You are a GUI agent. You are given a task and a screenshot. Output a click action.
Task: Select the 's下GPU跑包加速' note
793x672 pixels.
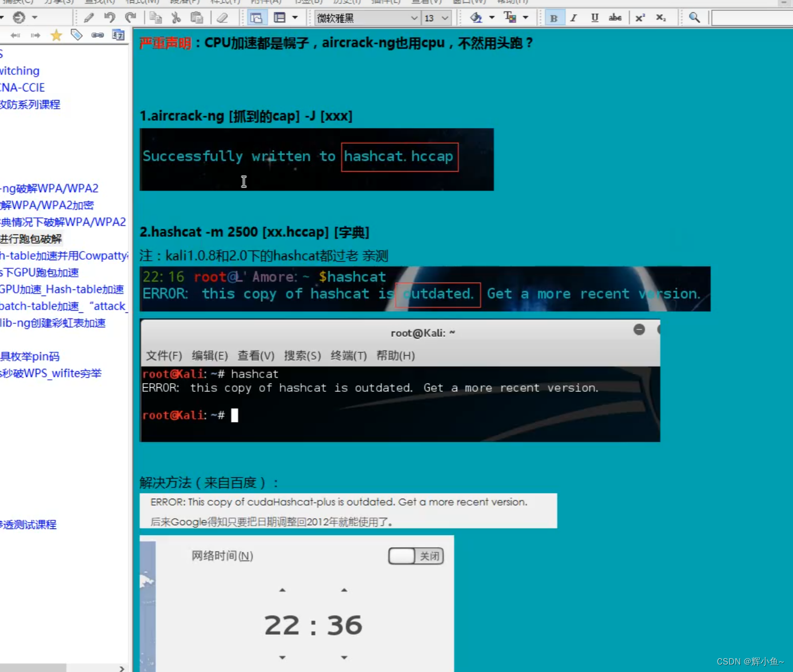39,273
